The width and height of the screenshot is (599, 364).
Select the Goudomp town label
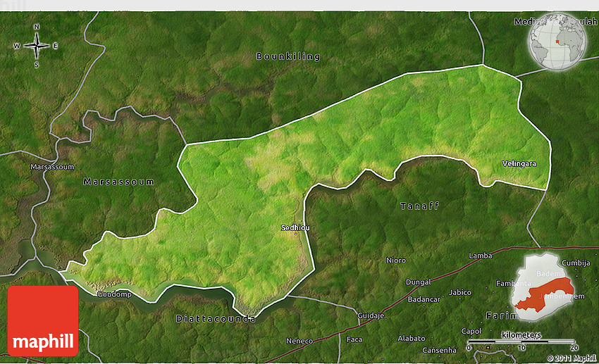coord(114,294)
